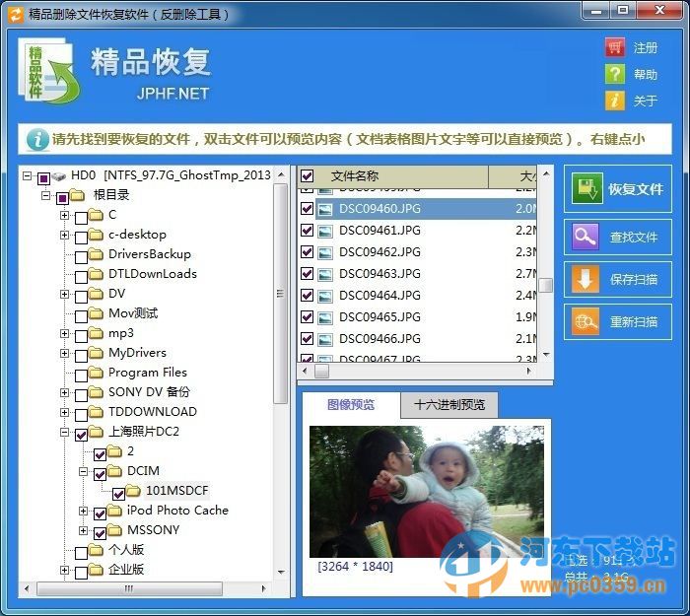
Task: Click the folder icon for MSSONY
Action: 114,530
